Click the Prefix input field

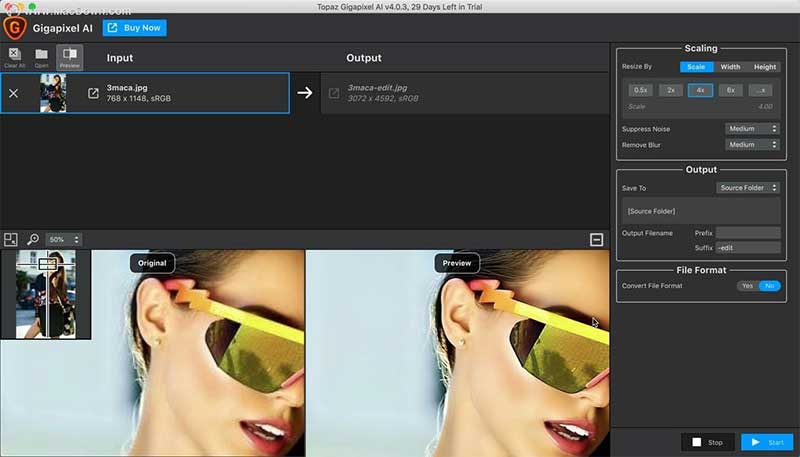[748, 233]
